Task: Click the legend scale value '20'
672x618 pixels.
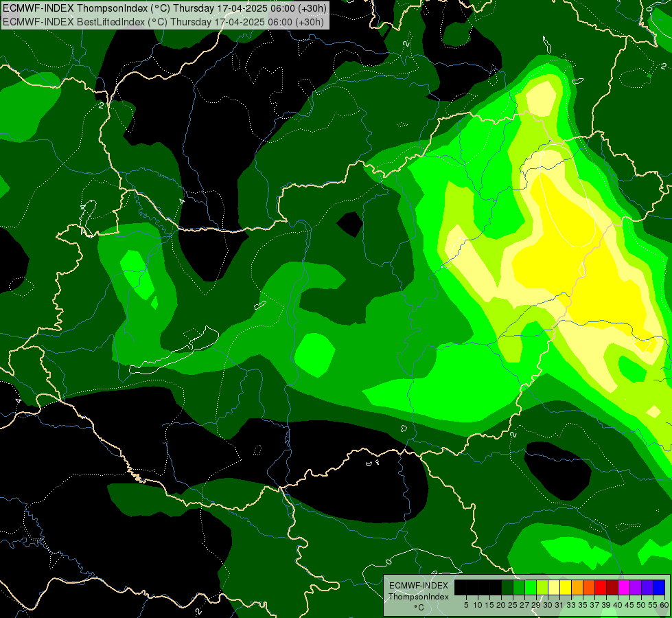Action: [502, 605]
